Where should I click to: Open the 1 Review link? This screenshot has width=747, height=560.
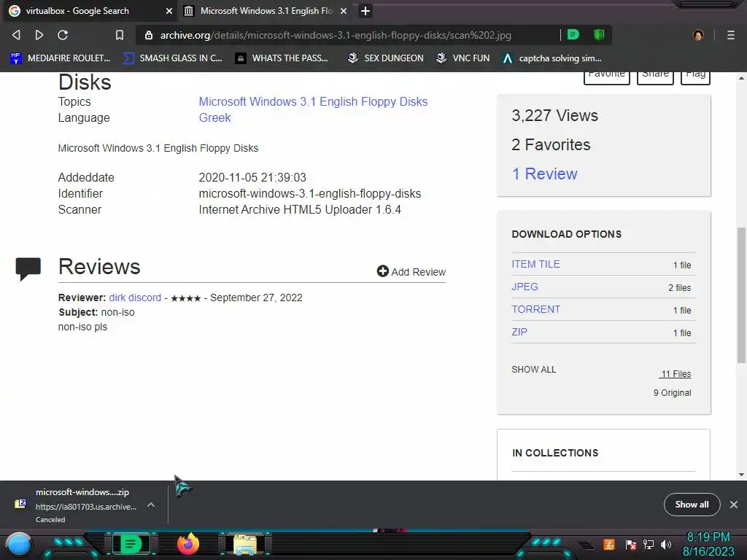click(x=544, y=174)
